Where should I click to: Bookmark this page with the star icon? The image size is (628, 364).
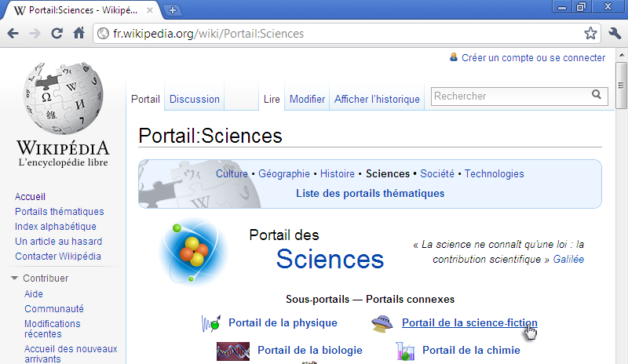coord(590,34)
